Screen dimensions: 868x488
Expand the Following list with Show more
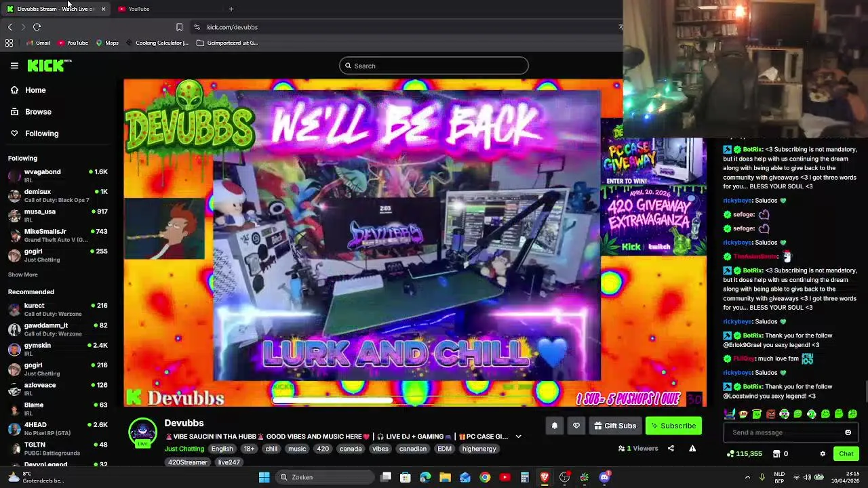[x=22, y=274]
